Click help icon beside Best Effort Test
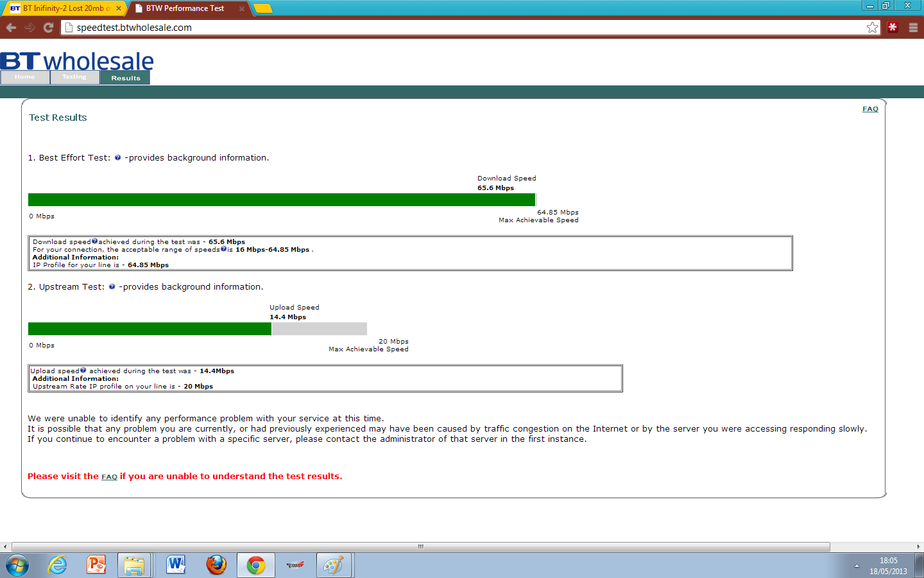 pyautogui.click(x=117, y=158)
